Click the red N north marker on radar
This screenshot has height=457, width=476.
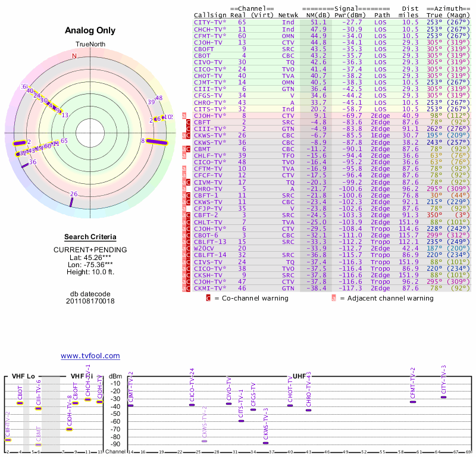tap(74, 57)
